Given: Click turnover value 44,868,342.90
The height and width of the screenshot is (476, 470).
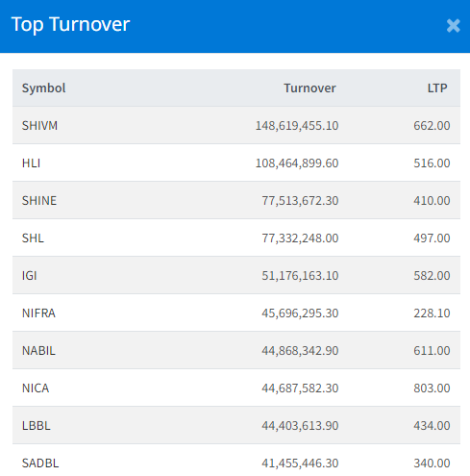Looking at the screenshot, I should (300, 350).
